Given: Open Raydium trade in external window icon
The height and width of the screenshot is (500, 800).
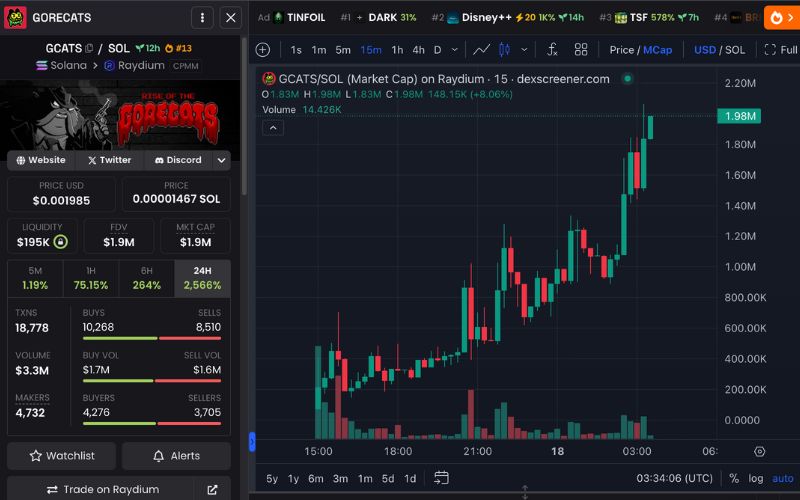Looking at the screenshot, I should pos(212,490).
